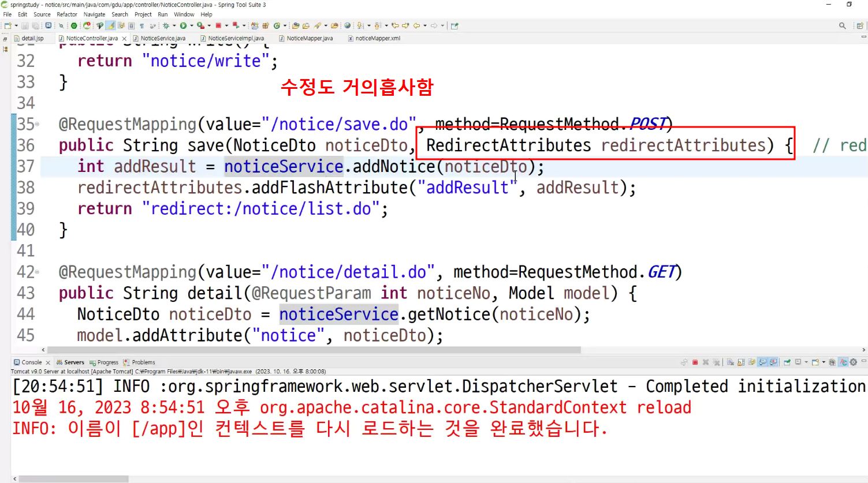Close the NoticeController.java editor tab
Image resolution: width=868 pixels, height=483 pixels.
tap(124, 39)
